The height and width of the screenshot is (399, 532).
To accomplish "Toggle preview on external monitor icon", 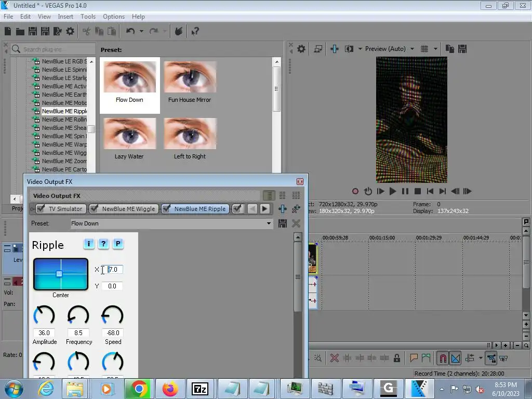I will click(318, 49).
